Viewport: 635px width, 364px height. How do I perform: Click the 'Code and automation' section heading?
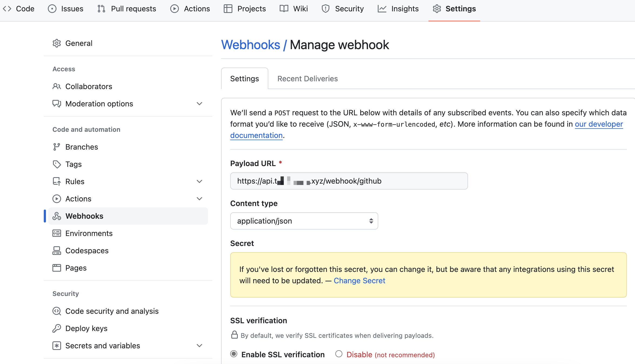coord(86,130)
